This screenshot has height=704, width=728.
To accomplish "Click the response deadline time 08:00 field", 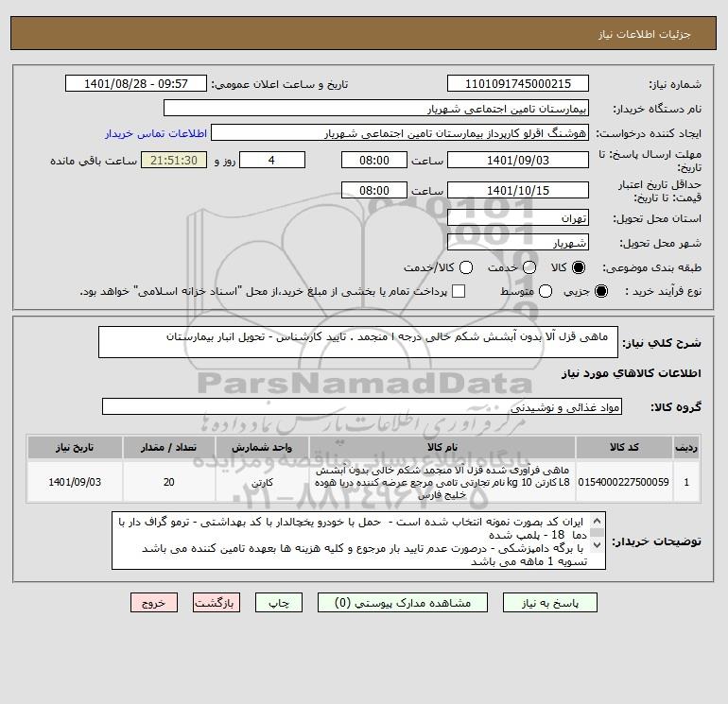I will 374,161.
